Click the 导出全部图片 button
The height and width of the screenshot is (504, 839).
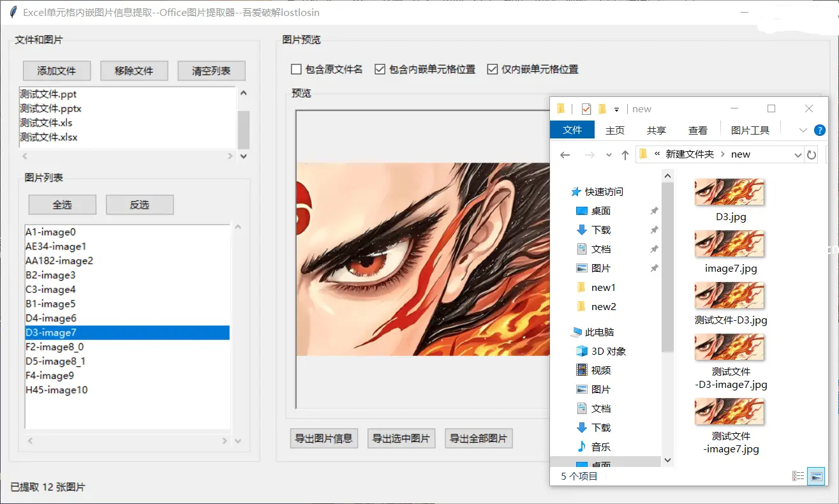(479, 438)
